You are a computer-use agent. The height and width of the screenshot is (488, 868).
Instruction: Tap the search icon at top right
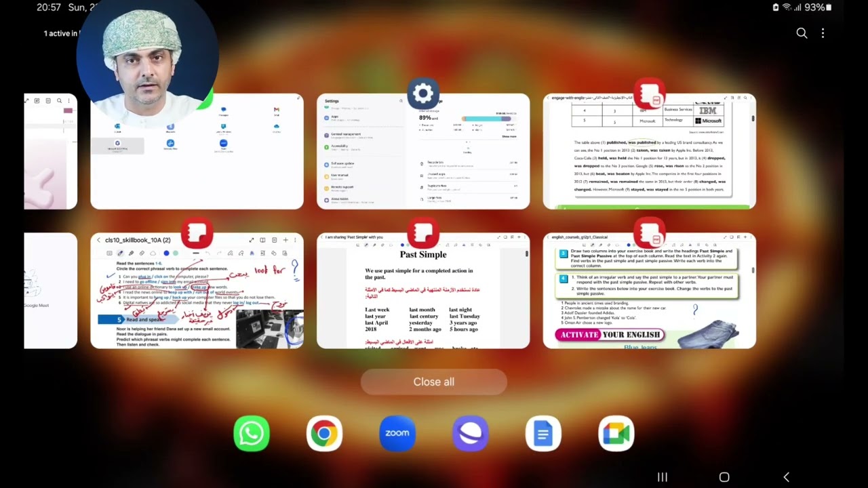click(802, 33)
